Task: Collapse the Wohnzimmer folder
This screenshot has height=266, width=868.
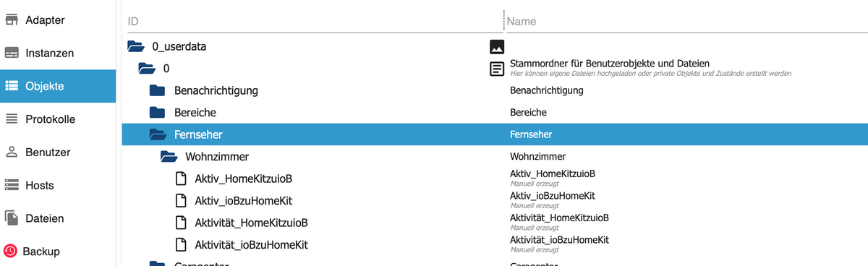Action: [169, 156]
